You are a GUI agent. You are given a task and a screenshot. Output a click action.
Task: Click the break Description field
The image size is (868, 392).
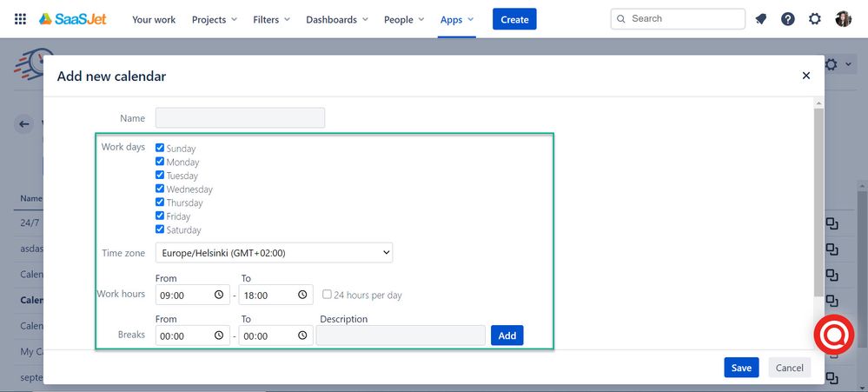[401, 336]
